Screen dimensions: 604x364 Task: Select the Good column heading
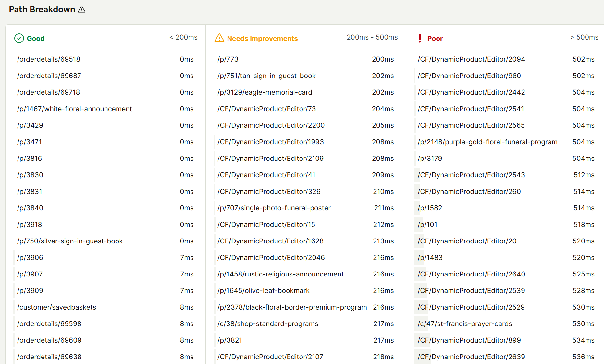click(x=36, y=39)
